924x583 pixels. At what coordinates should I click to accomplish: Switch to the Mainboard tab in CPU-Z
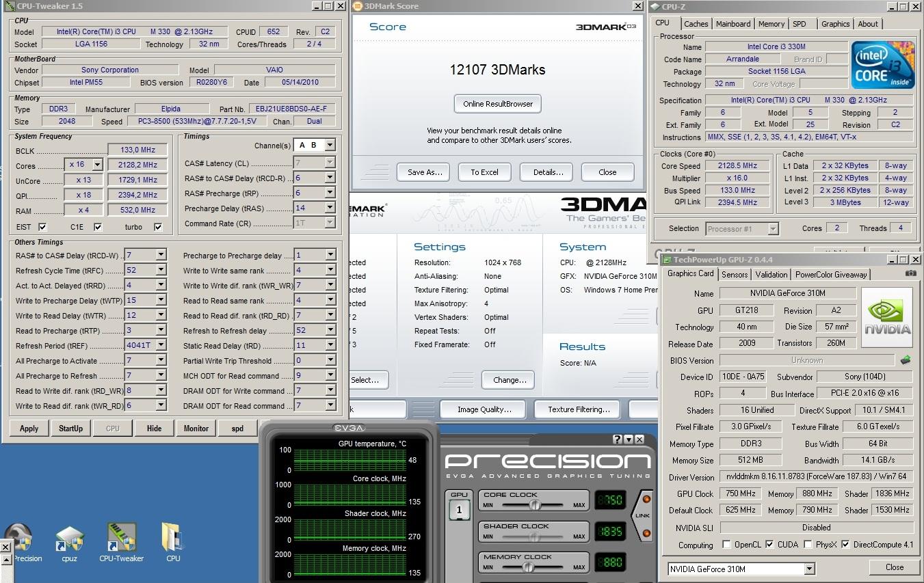point(732,24)
